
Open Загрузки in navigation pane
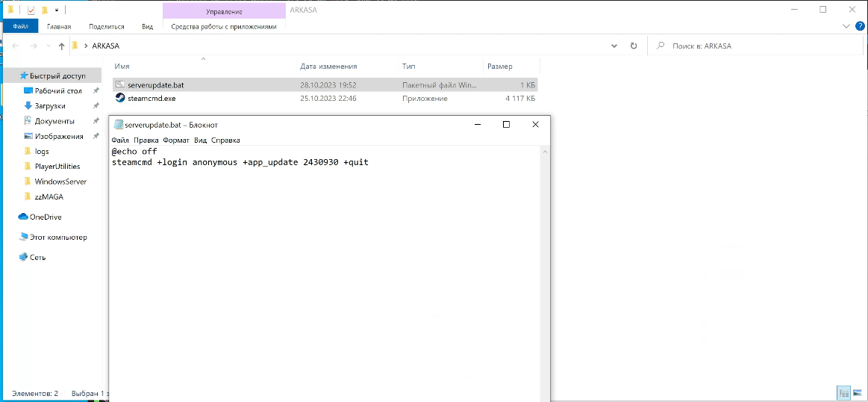tap(50, 105)
